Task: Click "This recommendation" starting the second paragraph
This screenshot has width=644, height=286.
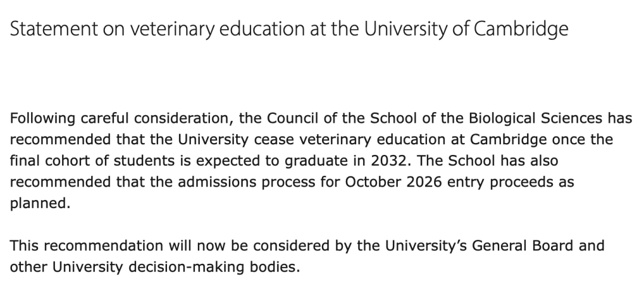Action: [88, 245]
